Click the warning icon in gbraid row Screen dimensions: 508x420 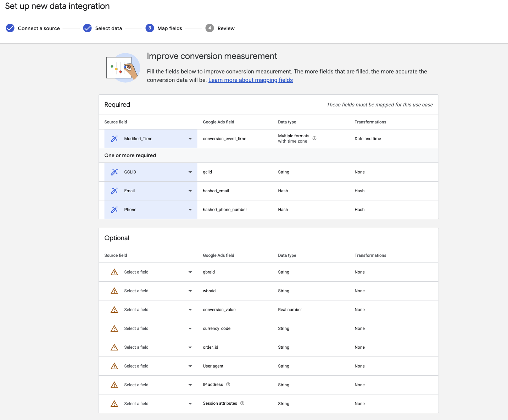coord(114,272)
